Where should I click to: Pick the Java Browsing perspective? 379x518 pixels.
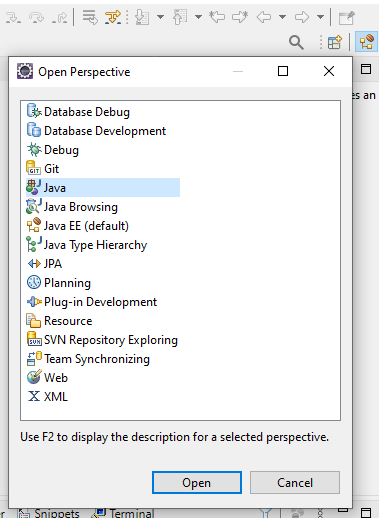click(x=72, y=207)
